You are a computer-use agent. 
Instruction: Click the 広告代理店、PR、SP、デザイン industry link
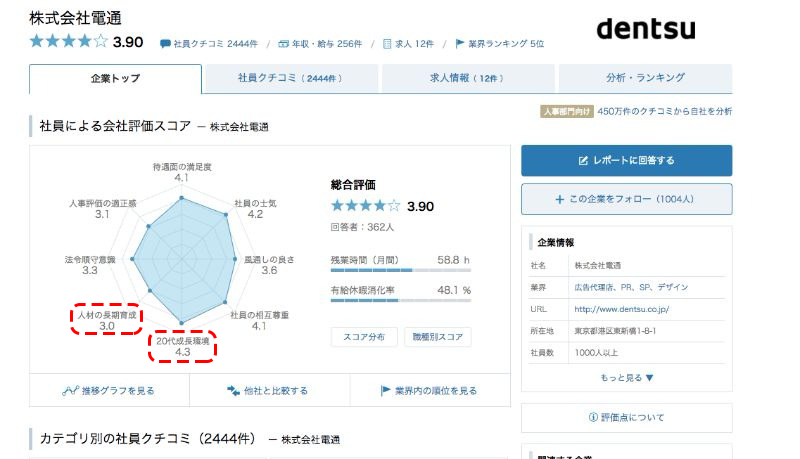coord(631,287)
